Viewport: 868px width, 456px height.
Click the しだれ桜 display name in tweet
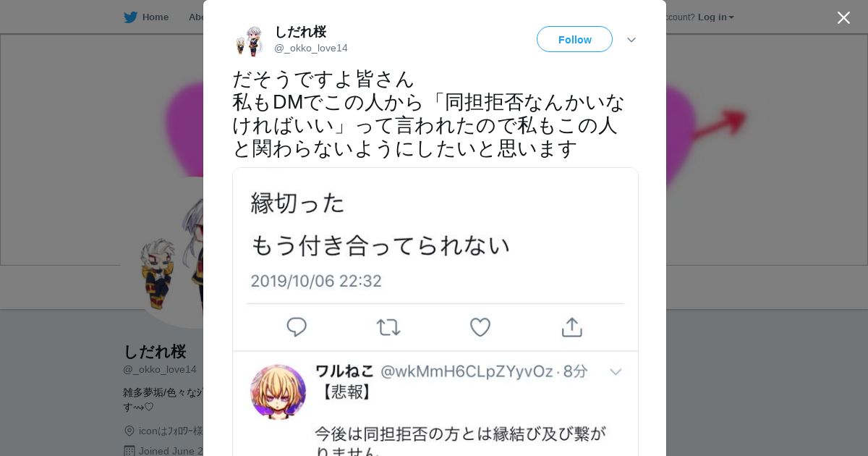point(300,32)
